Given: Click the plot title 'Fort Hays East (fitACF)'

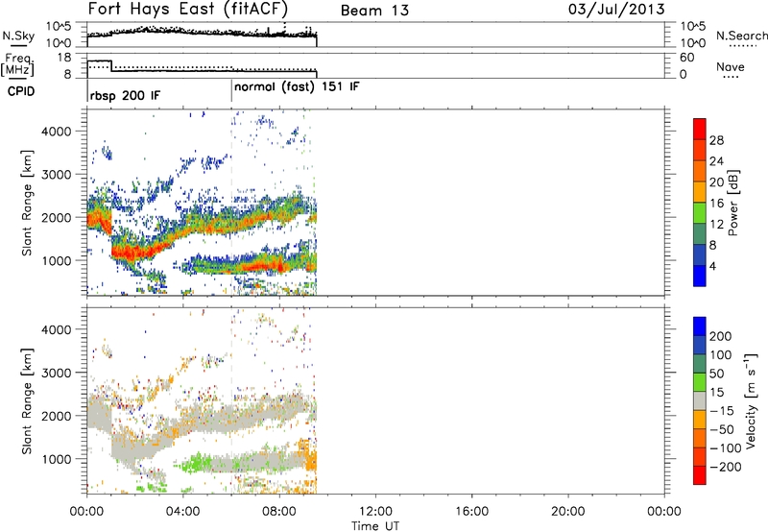Looking at the screenshot, I should [x=187, y=9].
